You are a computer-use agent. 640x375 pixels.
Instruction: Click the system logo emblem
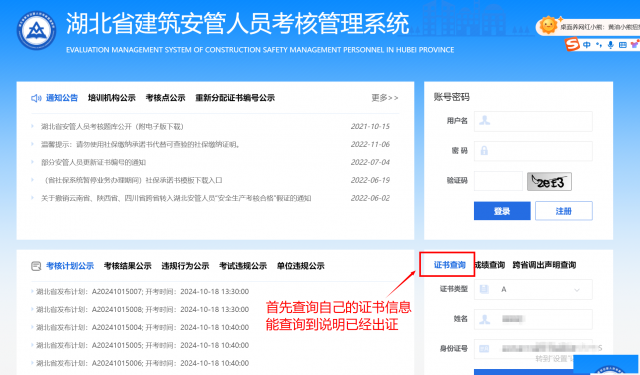coord(36,31)
